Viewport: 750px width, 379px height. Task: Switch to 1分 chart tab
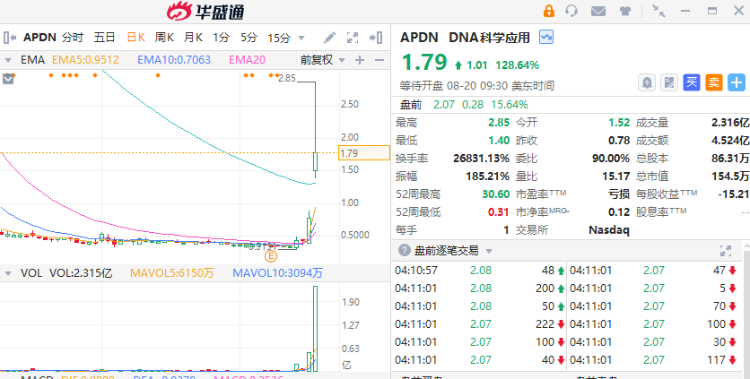(x=221, y=37)
